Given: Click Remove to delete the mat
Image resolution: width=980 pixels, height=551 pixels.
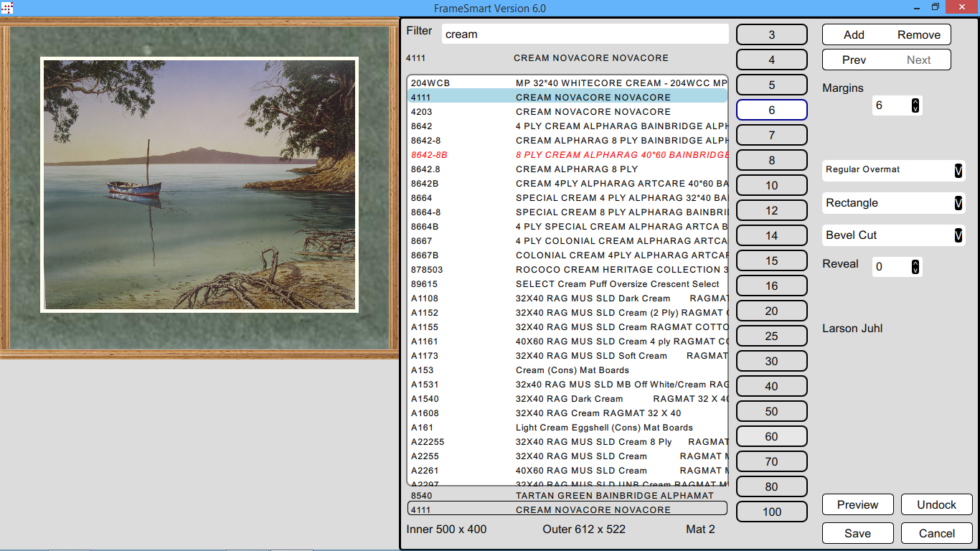Looking at the screenshot, I should [918, 34].
